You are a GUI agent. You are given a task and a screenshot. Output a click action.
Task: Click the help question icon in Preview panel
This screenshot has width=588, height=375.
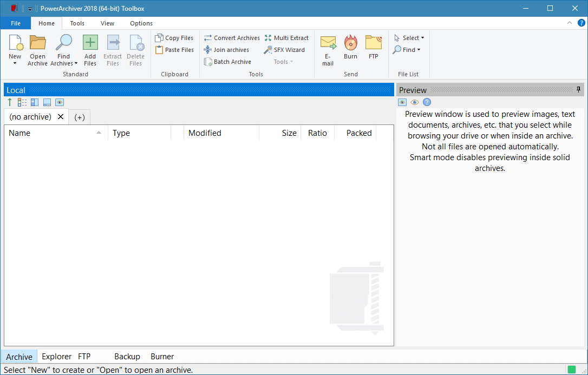427,102
